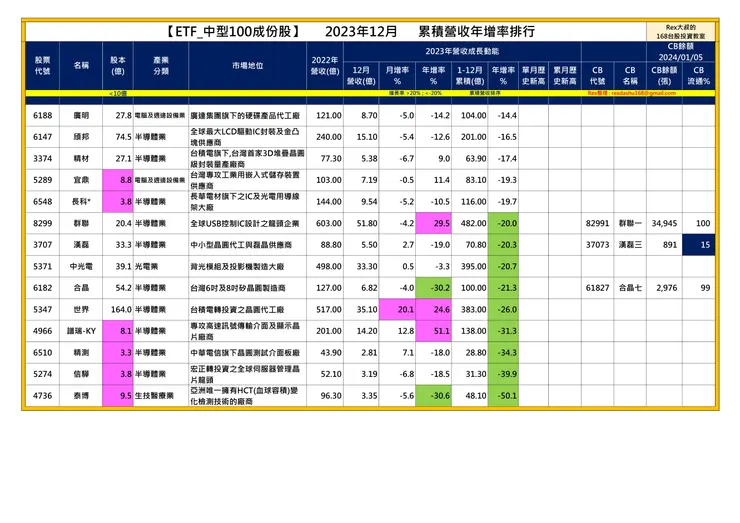Click stock code 5274
The image size is (740, 523).
click(x=42, y=374)
